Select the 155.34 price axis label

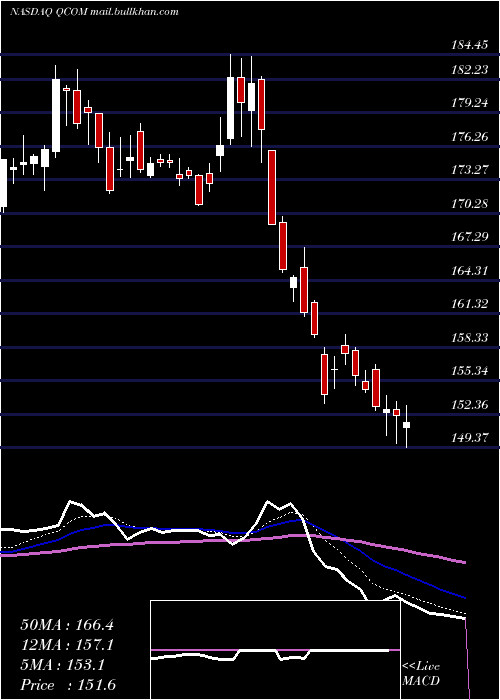pos(469,371)
